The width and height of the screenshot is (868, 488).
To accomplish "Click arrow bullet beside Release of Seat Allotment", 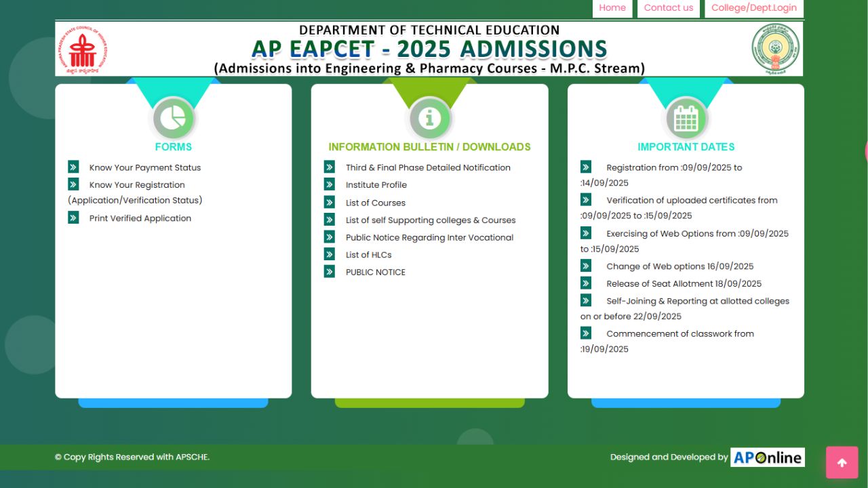I will point(586,283).
